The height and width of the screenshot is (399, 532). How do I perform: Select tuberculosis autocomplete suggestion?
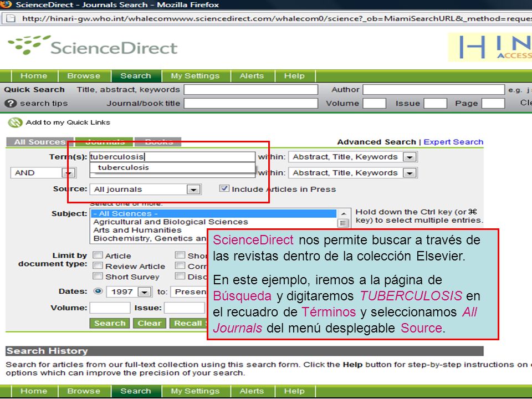[172, 167]
